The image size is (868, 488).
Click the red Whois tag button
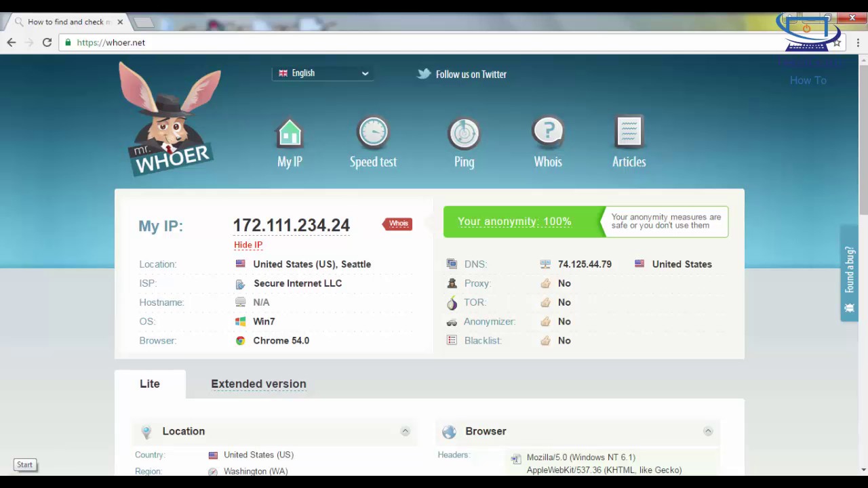(x=397, y=224)
